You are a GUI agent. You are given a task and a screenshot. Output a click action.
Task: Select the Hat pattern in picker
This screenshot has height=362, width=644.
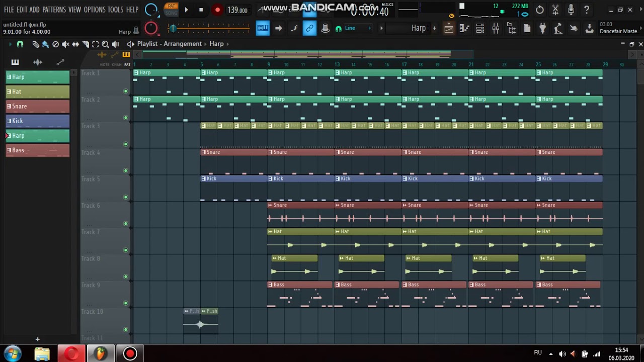pyautogui.click(x=38, y=92)
